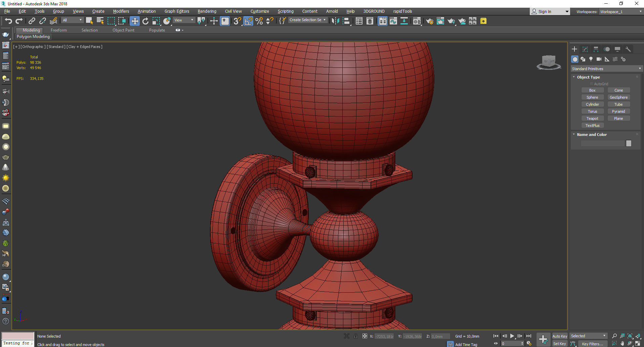Collapse the Name and Color rollout
This screenshot has width=644, height=347.
[x=574, y=135]
